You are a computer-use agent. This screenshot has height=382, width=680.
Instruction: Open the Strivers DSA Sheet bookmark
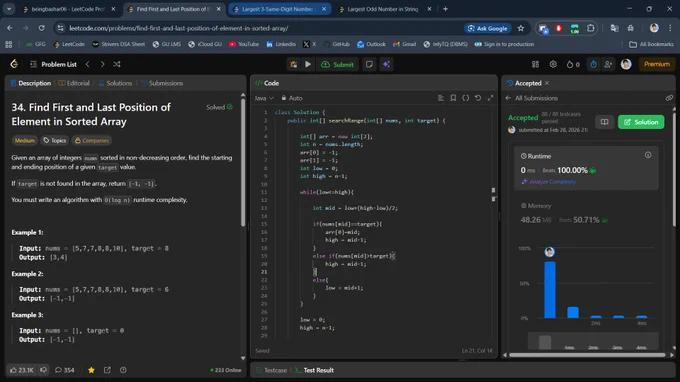point(118,44)
